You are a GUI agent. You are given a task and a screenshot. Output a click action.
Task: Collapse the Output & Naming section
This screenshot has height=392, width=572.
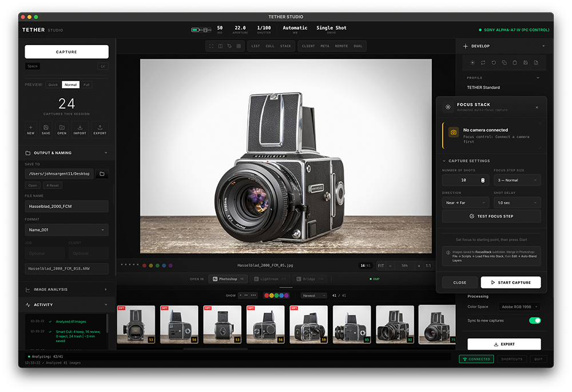coord(106,153)
